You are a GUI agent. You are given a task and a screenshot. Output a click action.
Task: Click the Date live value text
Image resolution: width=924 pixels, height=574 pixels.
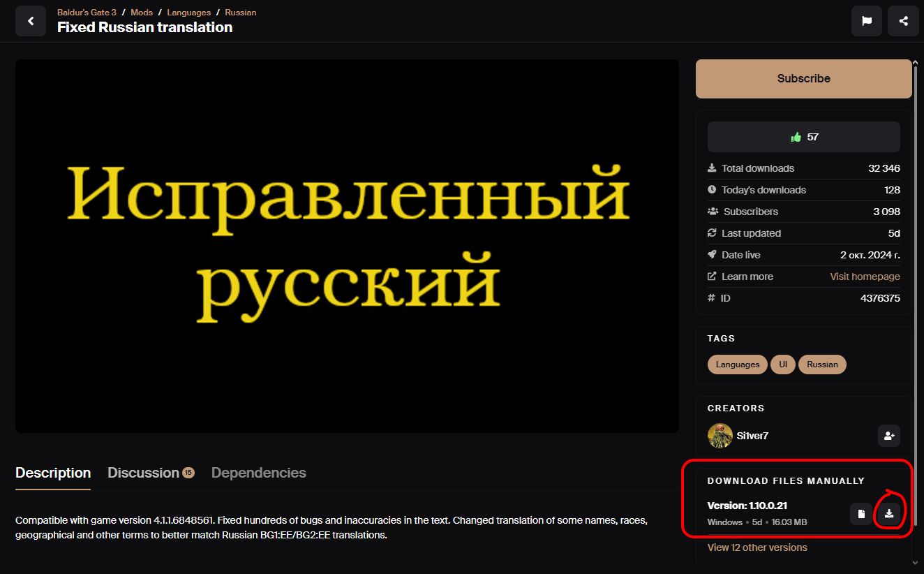[x=870, y=255]
